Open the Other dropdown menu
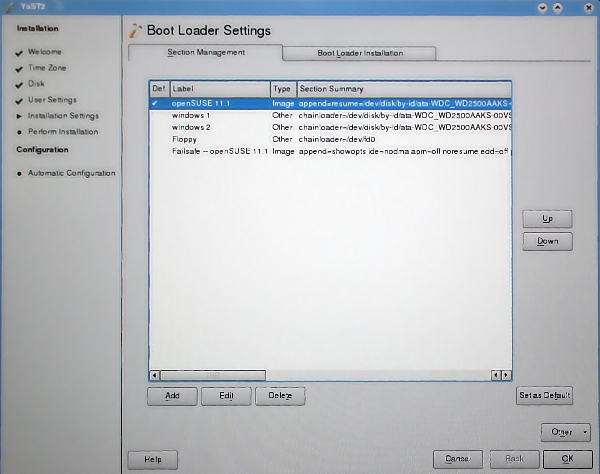This screenshot has height=474, width=600. tap(566, 432)
